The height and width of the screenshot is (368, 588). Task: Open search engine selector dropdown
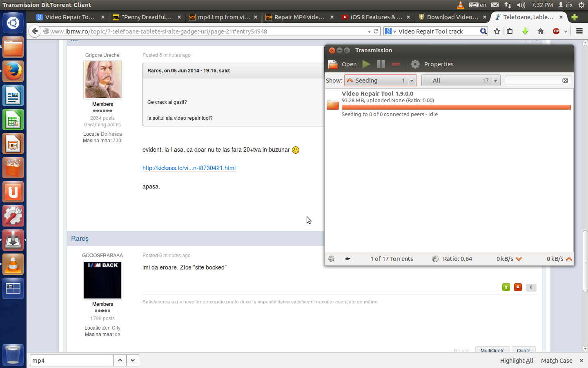391,31
